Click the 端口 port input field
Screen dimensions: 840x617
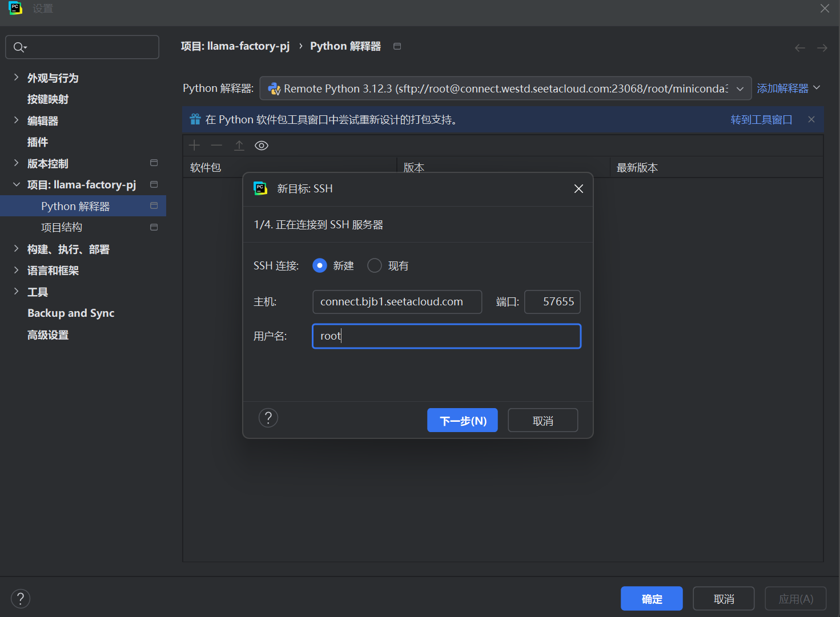coord(553,302)
